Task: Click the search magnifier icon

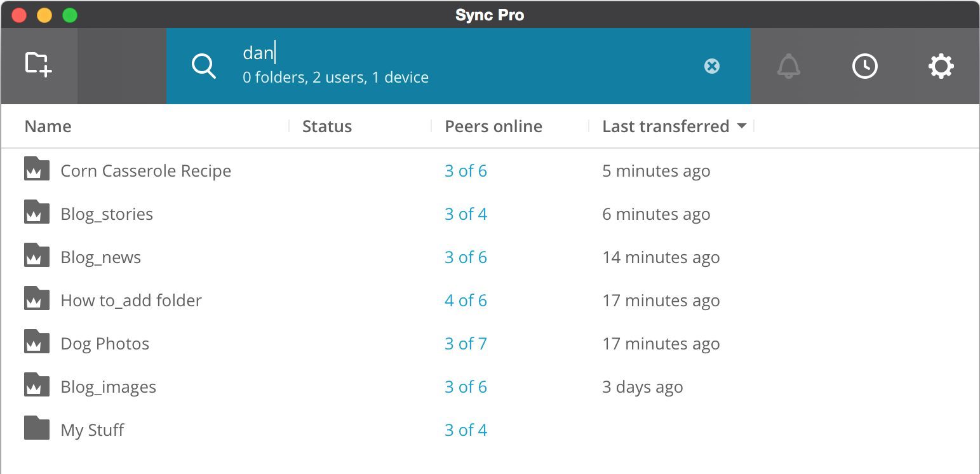Action: (x=204, y=66)
